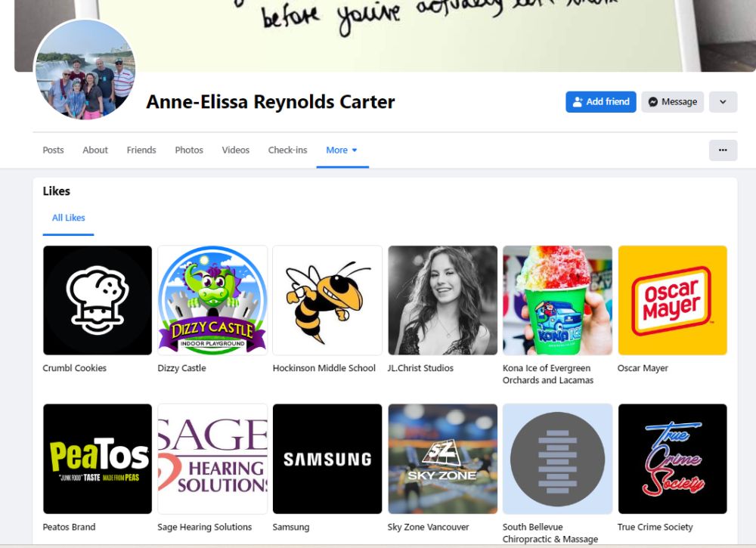Expand the chevron dropdown beside Message
This screenshot has width=756, height=548.
tap(723, 102)
